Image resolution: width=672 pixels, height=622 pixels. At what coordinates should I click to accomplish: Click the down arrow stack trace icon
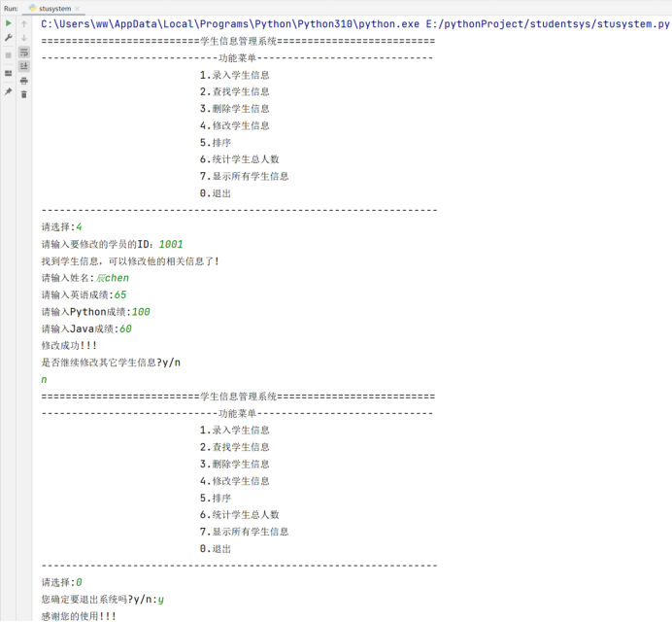coord(24,38)
